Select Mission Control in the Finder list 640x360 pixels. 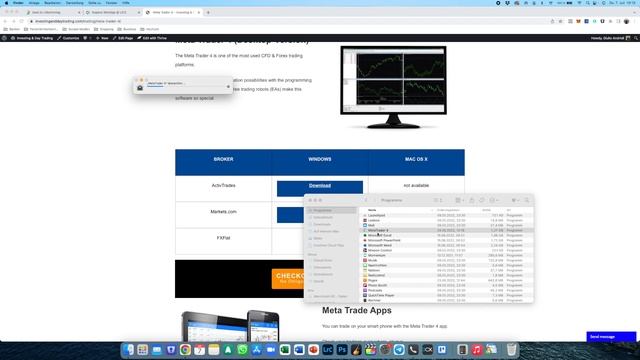pyautogui.click(x=447, y=250)
